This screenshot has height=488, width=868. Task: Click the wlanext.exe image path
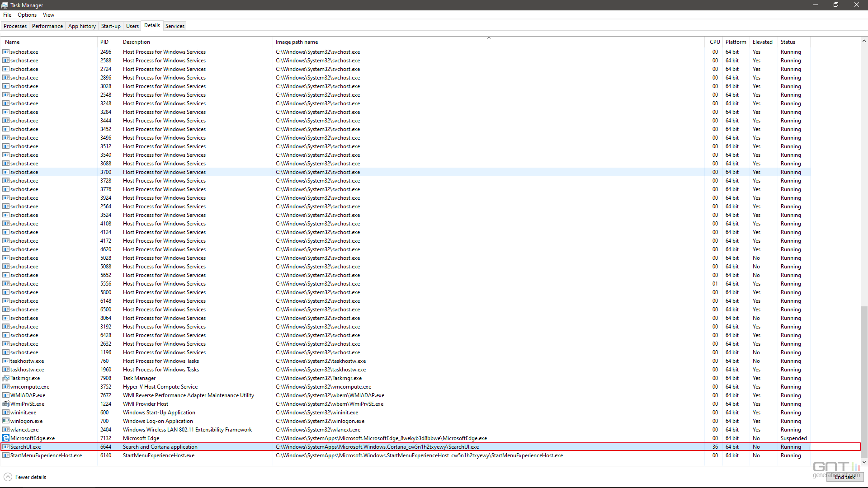click(318, 430)
